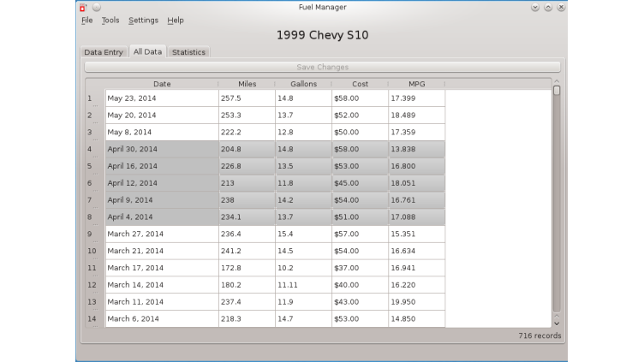Screen dimensions: 644x362
Task: Click the date cell "March 14, 2014"
Action: coord(162,285)
